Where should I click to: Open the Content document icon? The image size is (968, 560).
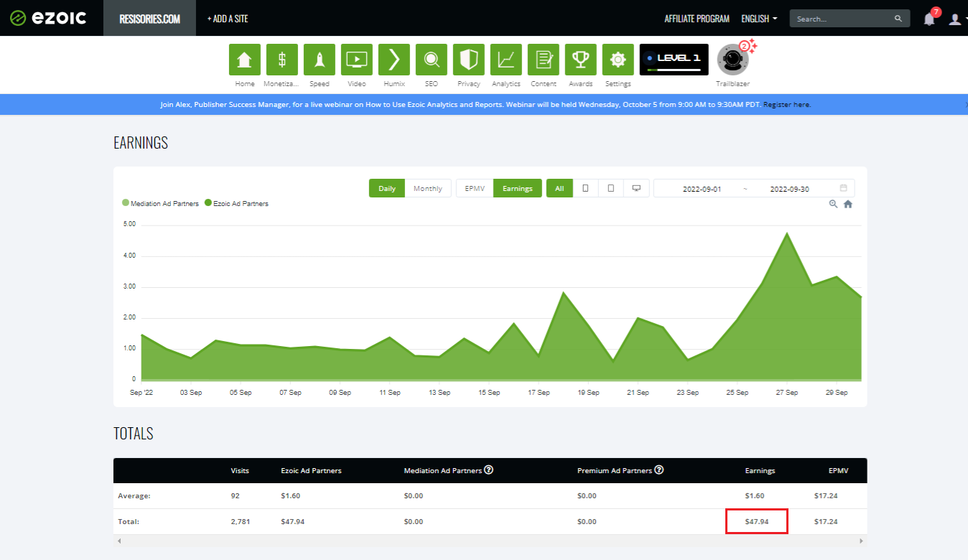pyautogui.click(x=543, y=60)
